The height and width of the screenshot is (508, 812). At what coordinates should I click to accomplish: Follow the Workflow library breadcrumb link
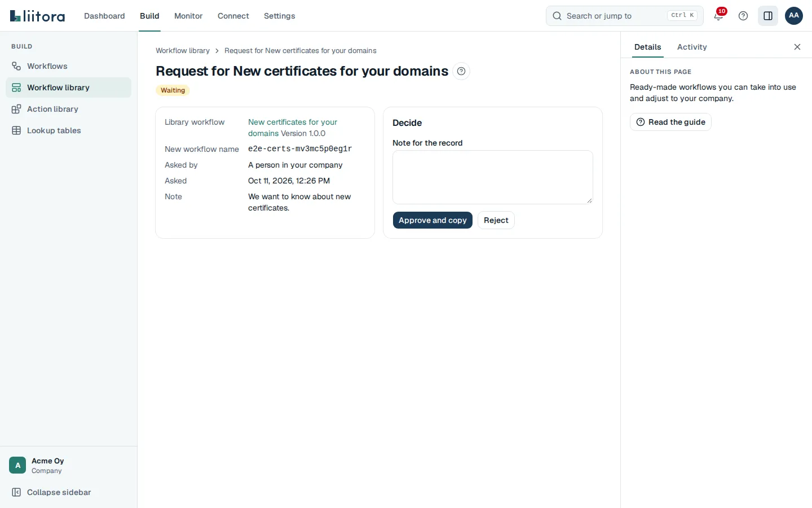183,51
